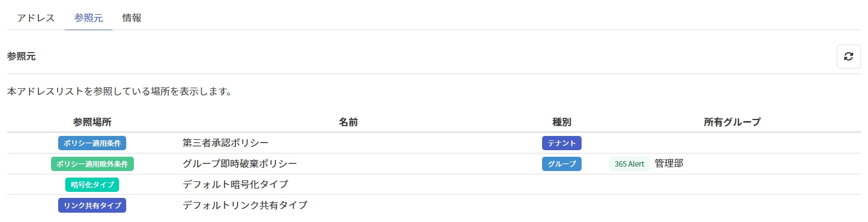Select the 参照元 tab

point(88,18)
